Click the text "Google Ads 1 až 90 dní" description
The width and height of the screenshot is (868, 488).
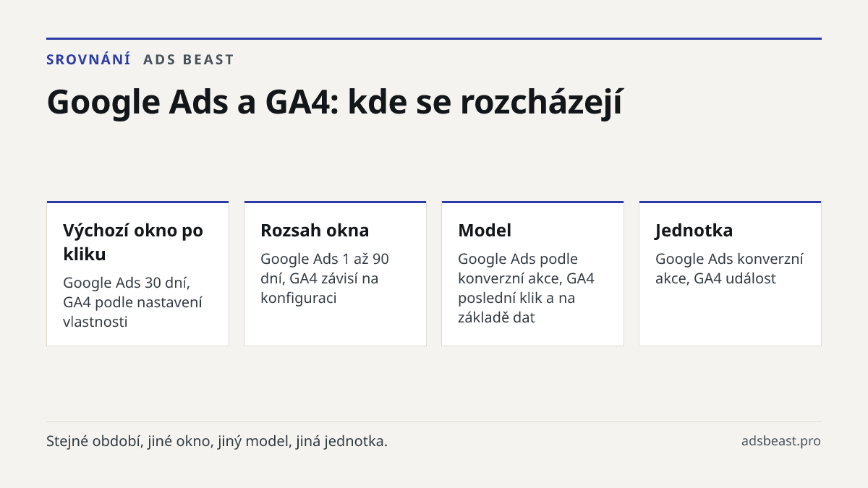pos(325,278)
